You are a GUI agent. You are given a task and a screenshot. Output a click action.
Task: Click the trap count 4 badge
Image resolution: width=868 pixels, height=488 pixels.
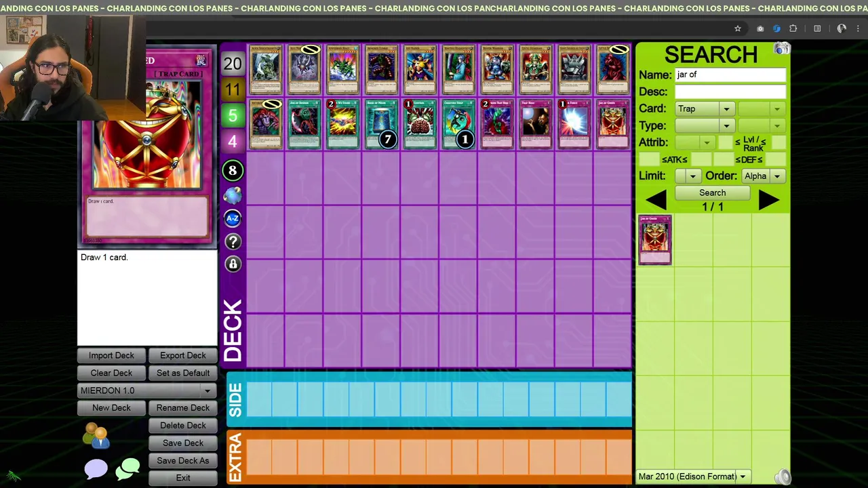(x=233, y=142)
